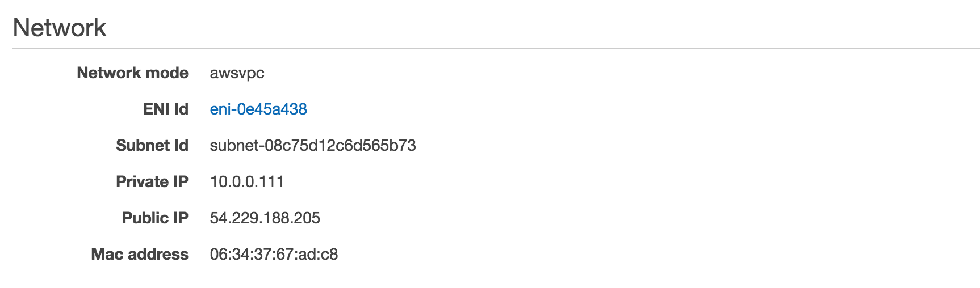The width and height of the screenshot is (980, 288).
Task: Click the ENI Id label
Action: click(x=165, y=109)
